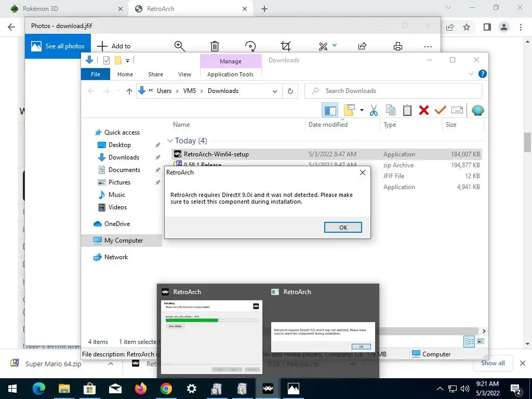The width and height of the screenshot is (532, 399).
Task: Click the Manage contextual tab
Action: click(231, 61)
